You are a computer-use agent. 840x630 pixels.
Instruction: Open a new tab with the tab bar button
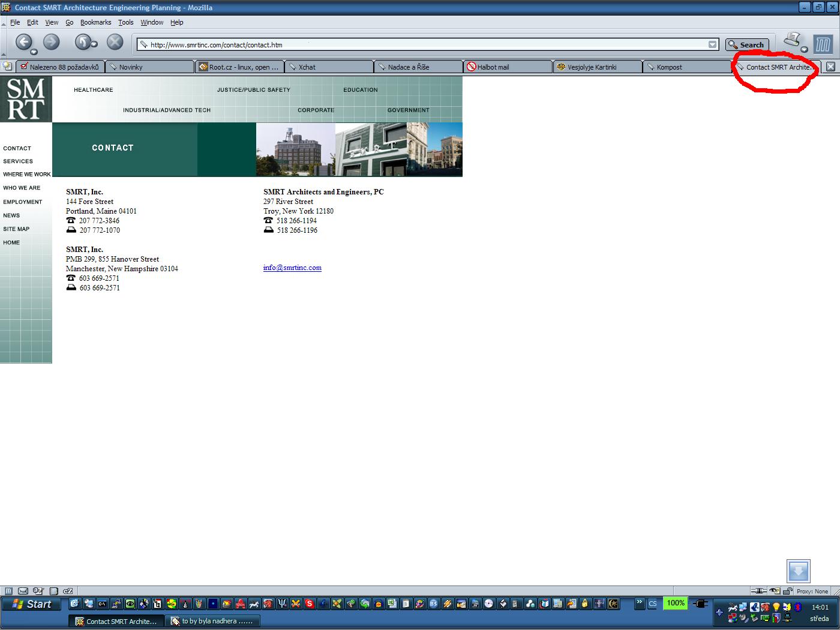point(7,67)
